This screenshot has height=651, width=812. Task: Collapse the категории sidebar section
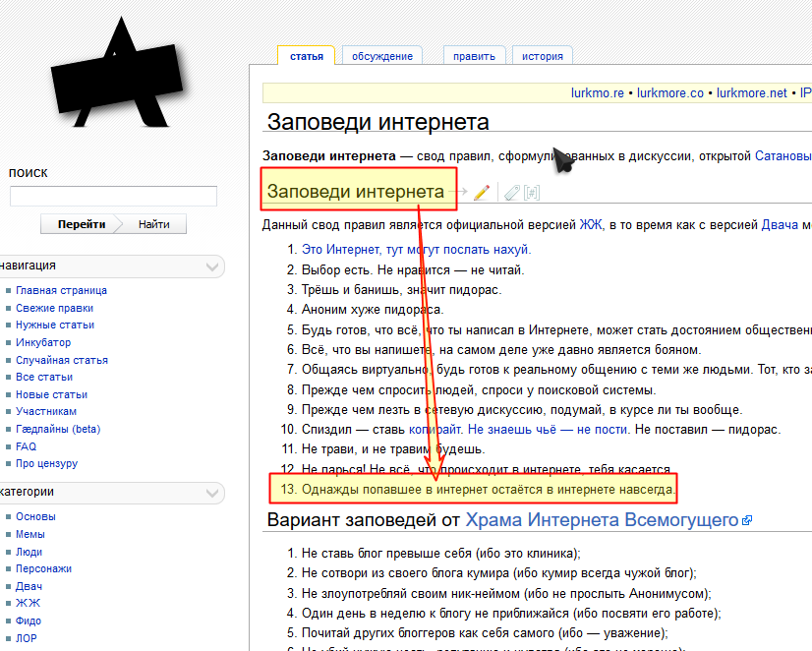point(211,493)
